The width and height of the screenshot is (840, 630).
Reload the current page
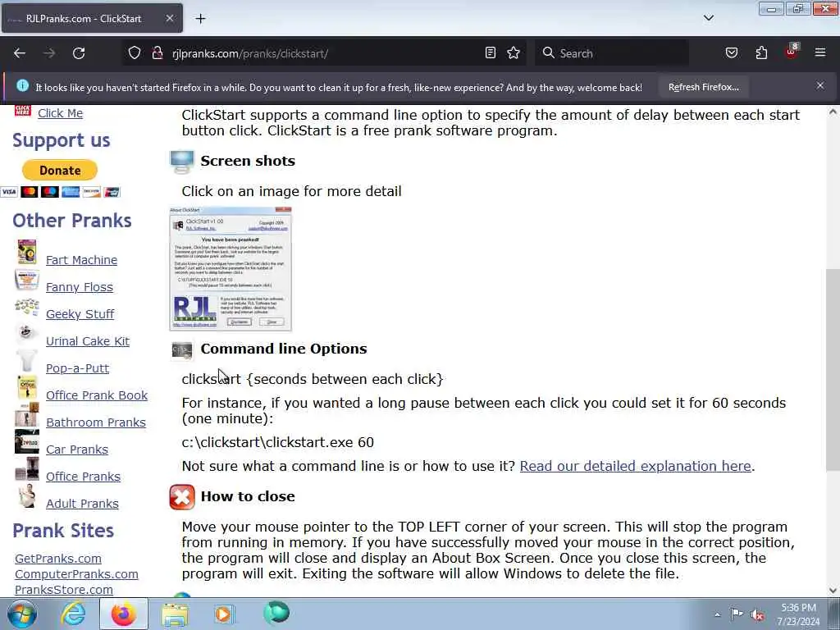(x=79, y=53)
